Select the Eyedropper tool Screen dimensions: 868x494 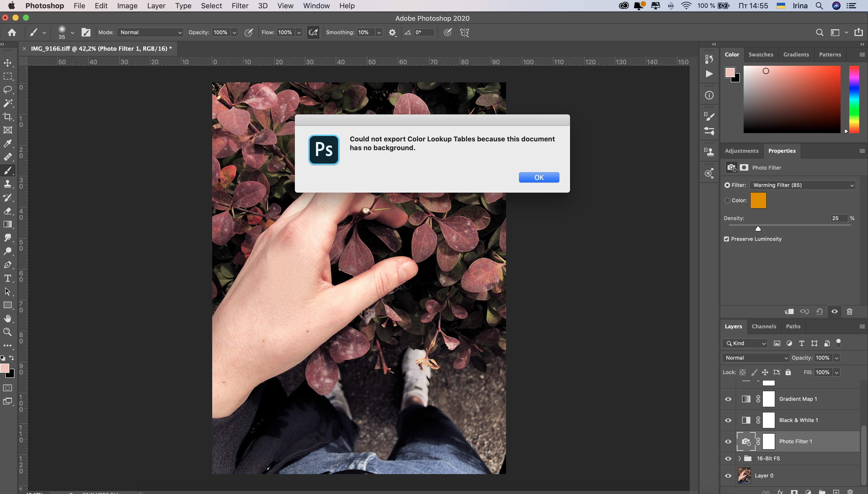coord(8,143)
